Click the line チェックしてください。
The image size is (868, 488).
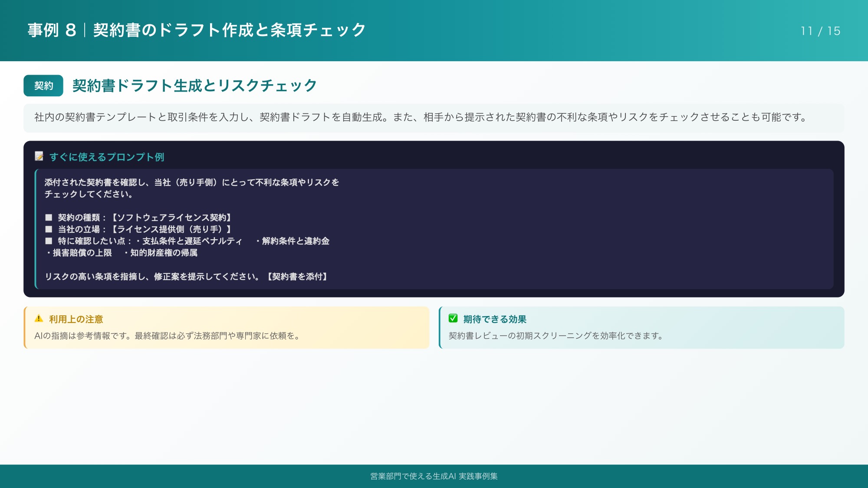(x=89, y=194)
